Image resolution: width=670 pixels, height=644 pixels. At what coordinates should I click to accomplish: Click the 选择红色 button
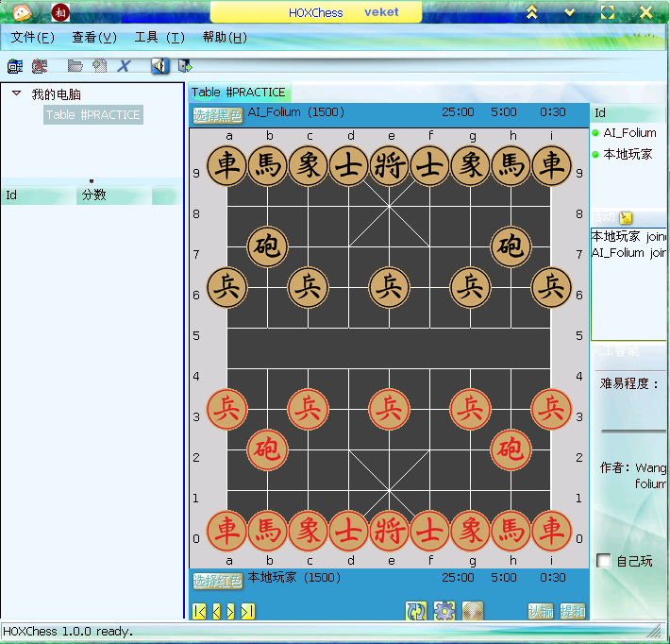click(217, 581)
